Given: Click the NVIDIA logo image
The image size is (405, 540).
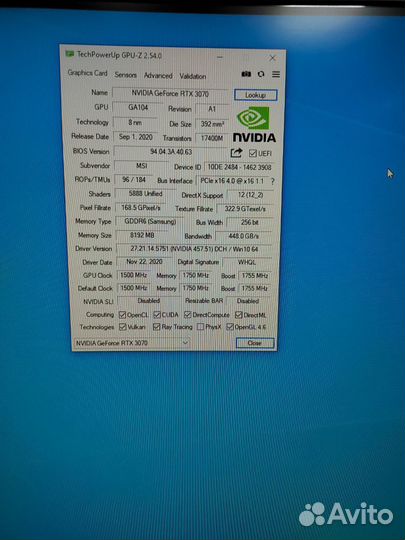Looking at the screenshot, I should (x=254, y=125).
